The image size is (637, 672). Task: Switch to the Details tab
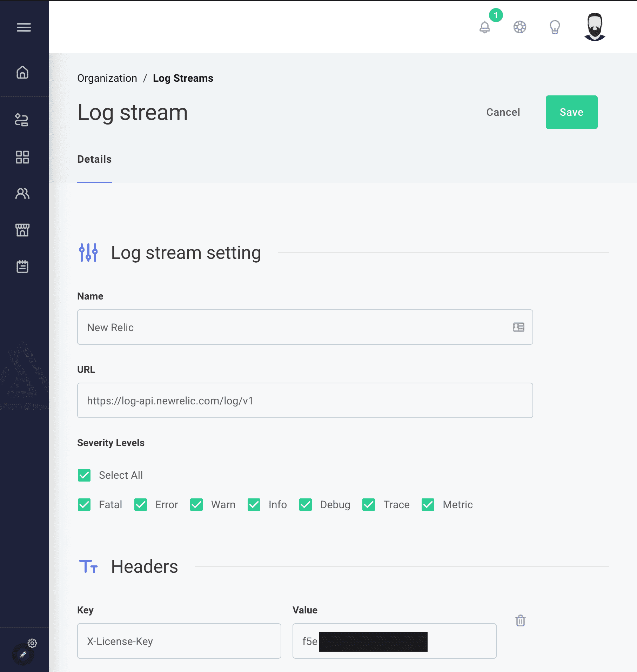pos(94,159)
